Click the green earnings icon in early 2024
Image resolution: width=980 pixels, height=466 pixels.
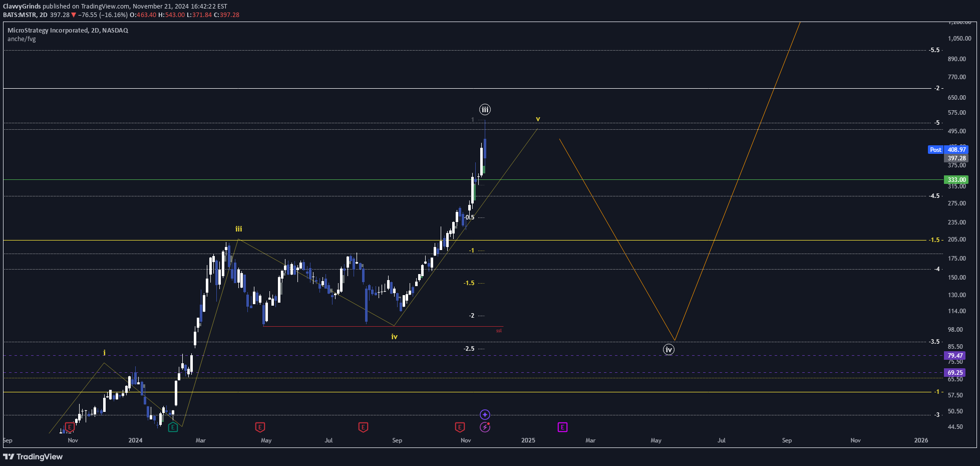coord(173,427)
